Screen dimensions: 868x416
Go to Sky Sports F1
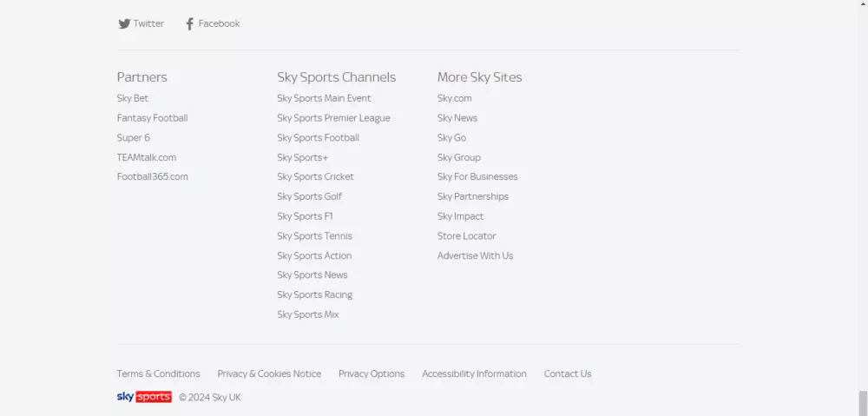click(305, 216)
